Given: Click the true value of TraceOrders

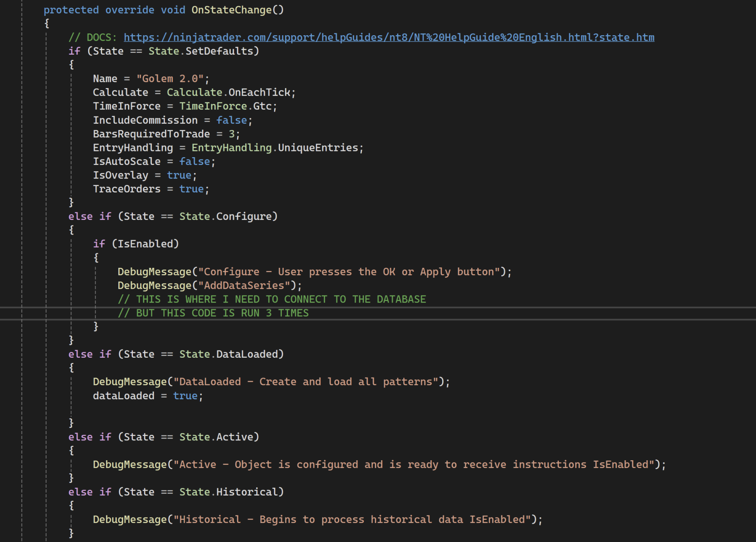Looking at the screenshot, I should pos(191,189).
